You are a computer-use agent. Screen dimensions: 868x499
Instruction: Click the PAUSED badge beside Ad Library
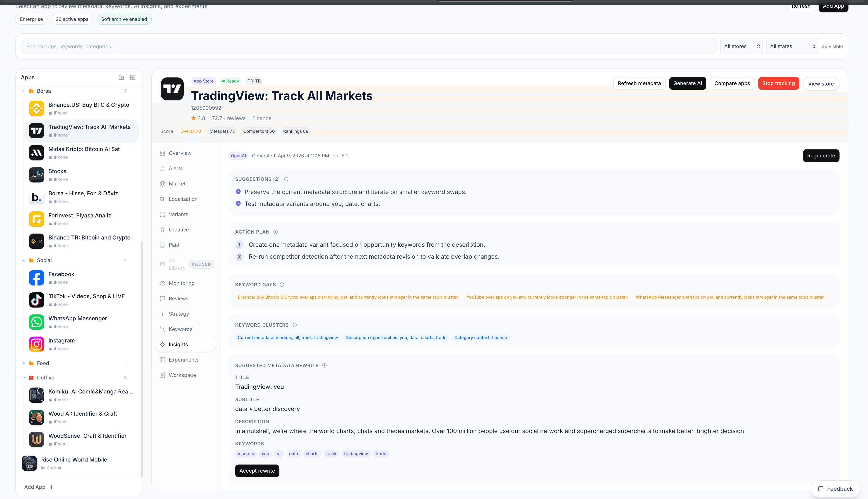(201, 264)
